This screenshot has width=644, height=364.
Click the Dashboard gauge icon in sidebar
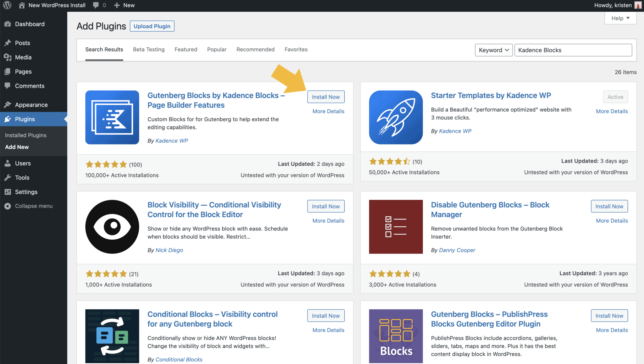coord(8,24)
